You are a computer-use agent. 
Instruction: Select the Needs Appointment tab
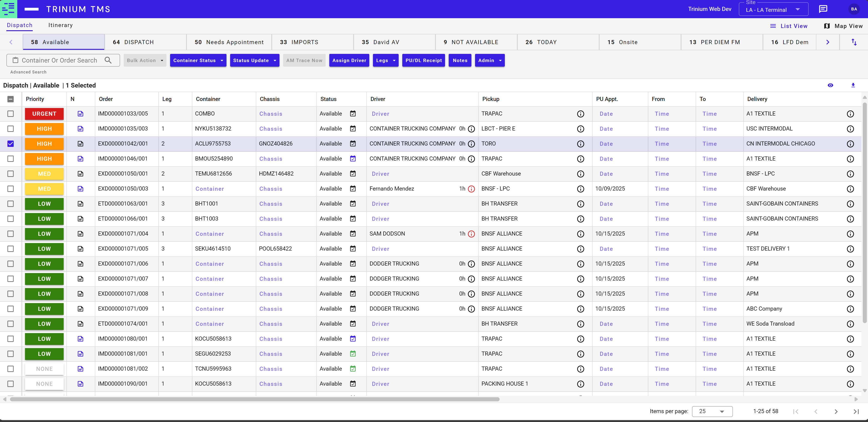pos(229,42)
